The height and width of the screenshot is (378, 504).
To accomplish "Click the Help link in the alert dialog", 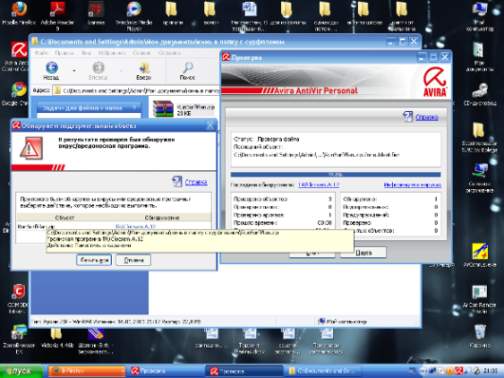I will click(x=196, y=182).
